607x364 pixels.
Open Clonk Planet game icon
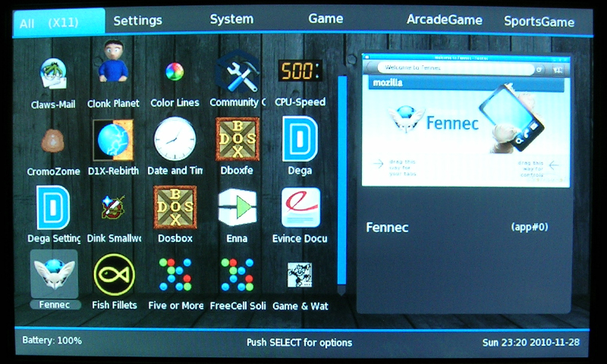[113, 72]
